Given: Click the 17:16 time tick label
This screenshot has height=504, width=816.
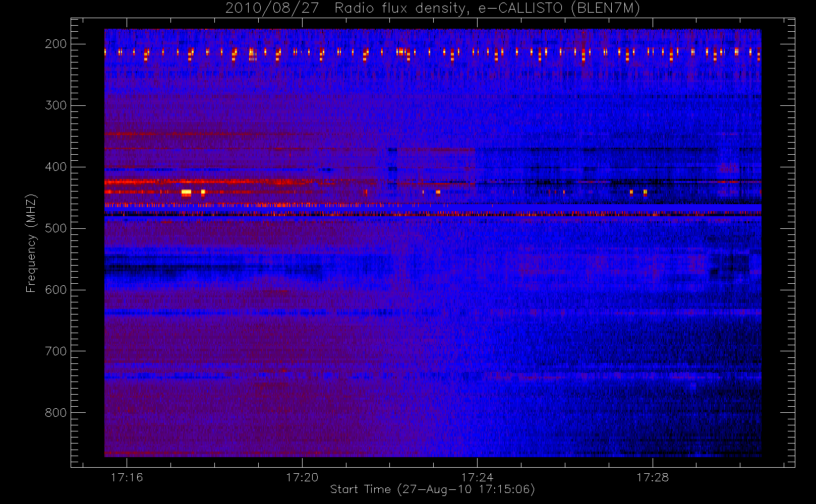Looking at the screenshot, I should pyautogui.click(x=127, y=477).
